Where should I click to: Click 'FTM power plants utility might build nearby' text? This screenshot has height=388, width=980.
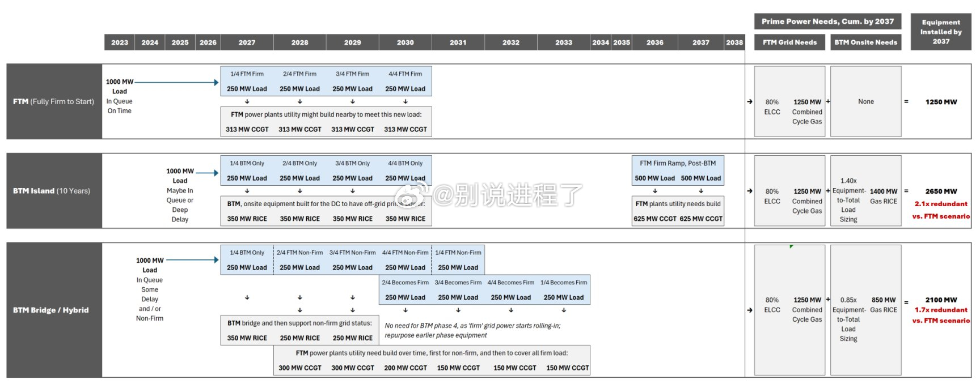[326, 114]
